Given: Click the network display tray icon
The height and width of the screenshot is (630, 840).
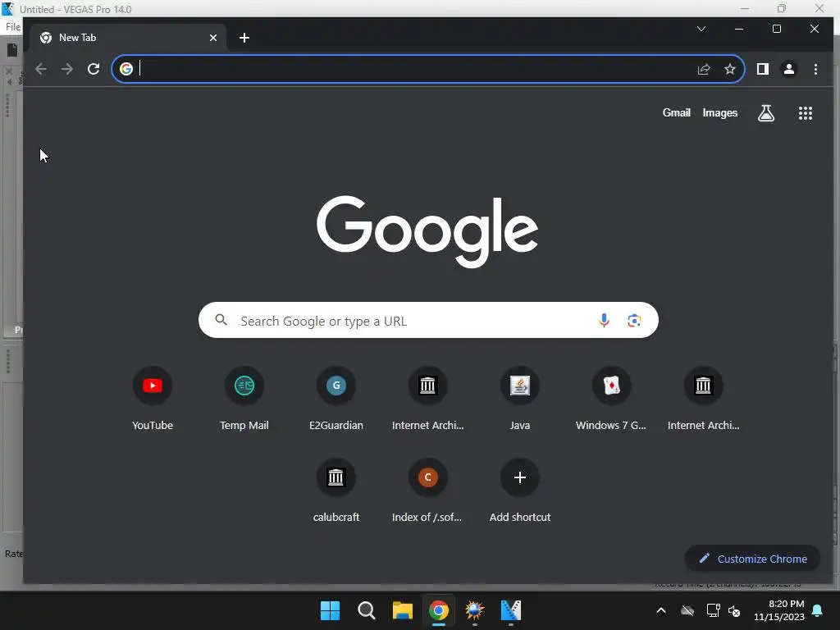Looking at the screenshot, I should 713,610.
